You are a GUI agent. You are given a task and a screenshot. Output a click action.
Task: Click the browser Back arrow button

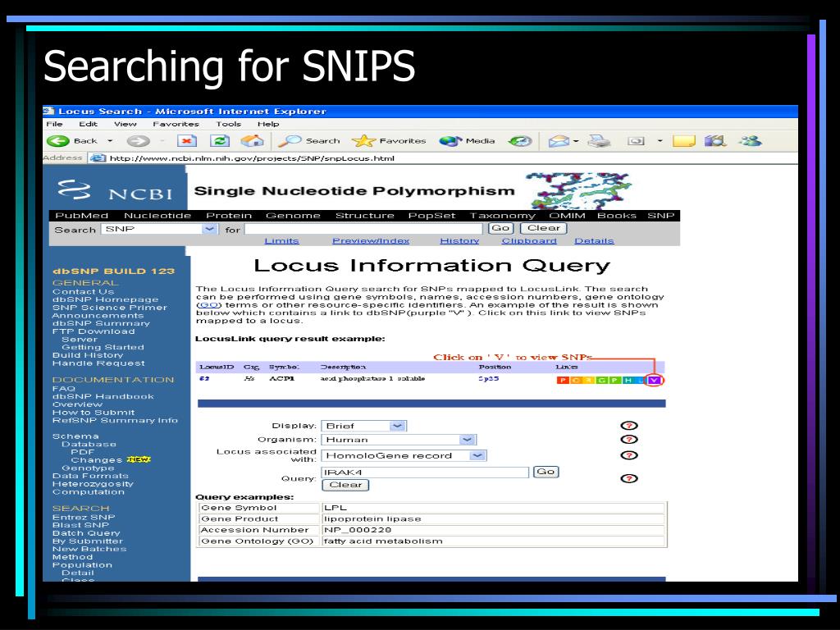point(58,141)
